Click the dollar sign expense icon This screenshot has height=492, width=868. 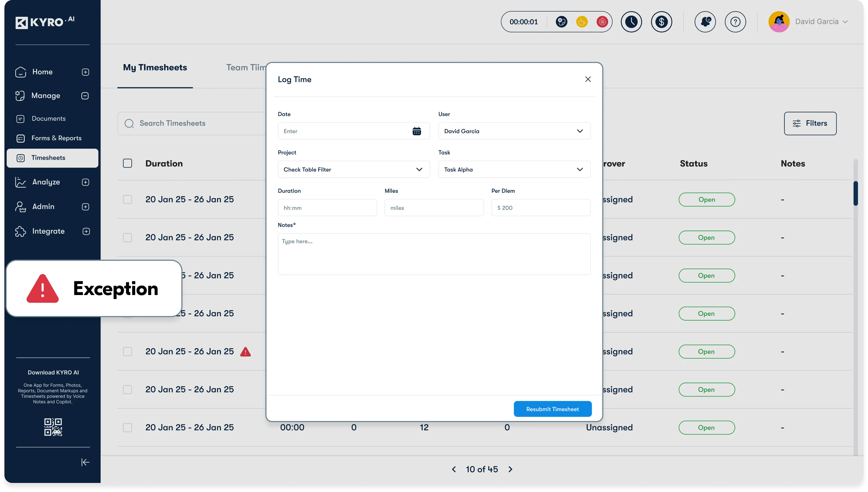pyautogui.click(x=662, y=22)
